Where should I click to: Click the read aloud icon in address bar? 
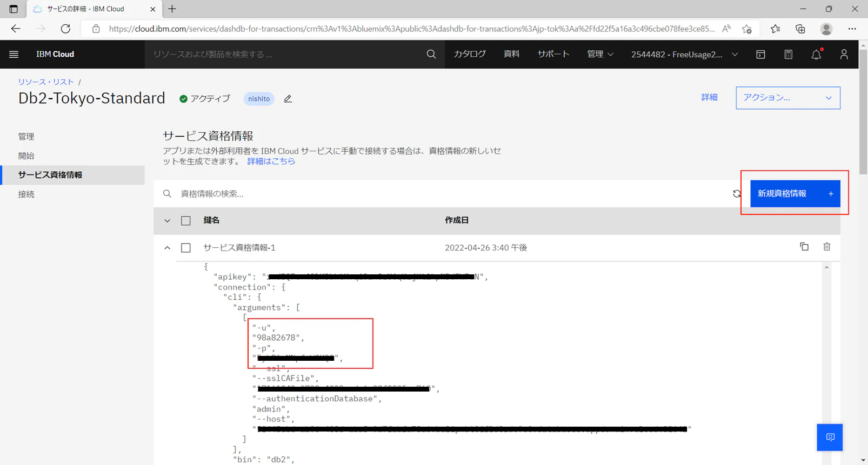(x=726, y=29)
